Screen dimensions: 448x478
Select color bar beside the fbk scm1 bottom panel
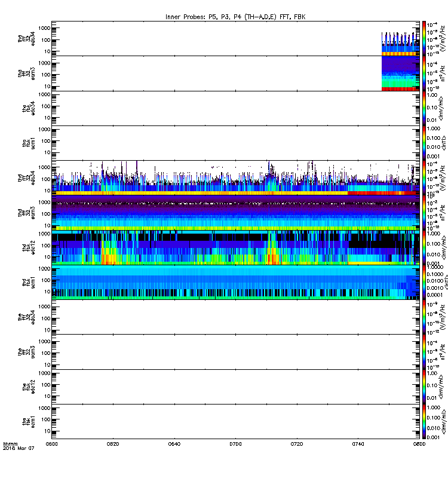tap(424, 422)
